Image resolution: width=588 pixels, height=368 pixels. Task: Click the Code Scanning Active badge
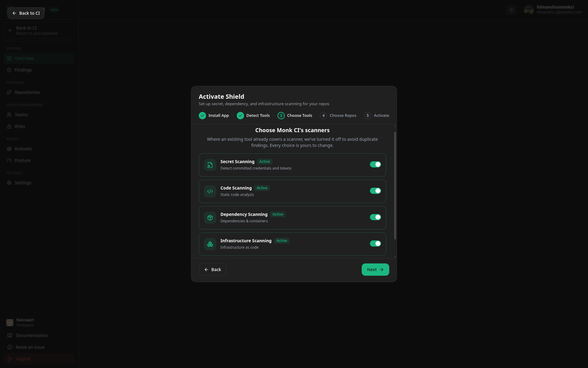click(x=262, y=188)
